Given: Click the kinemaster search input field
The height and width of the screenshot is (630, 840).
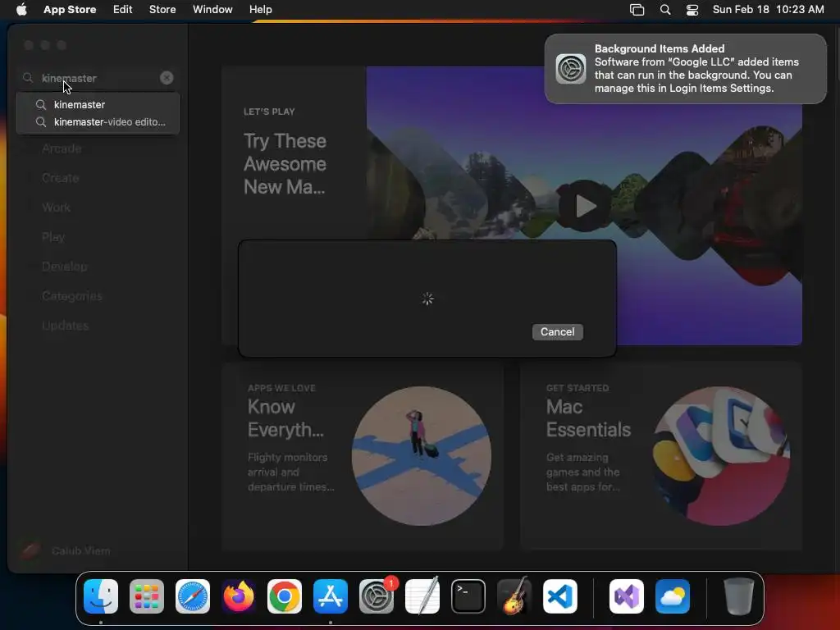Looking at the screenshot, I should [99, 78].
